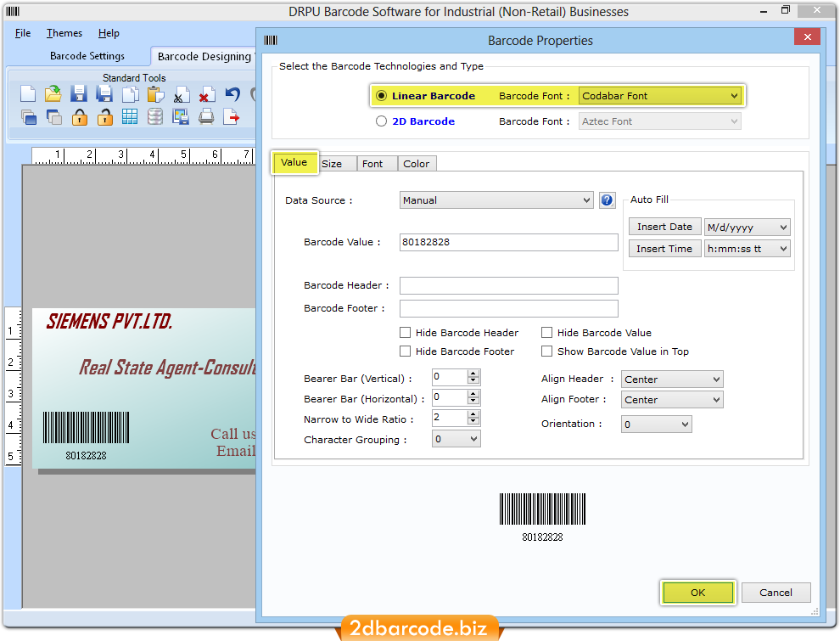Check Hide Barcode Header
Image resolution: width=840 pixels, height=641 pixels.
point(406,332)
